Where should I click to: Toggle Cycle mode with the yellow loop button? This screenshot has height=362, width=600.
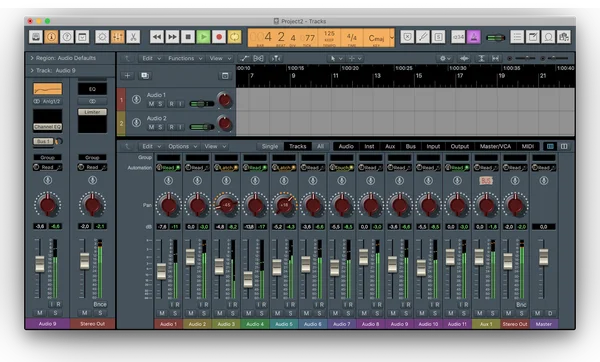click(235, 37)
